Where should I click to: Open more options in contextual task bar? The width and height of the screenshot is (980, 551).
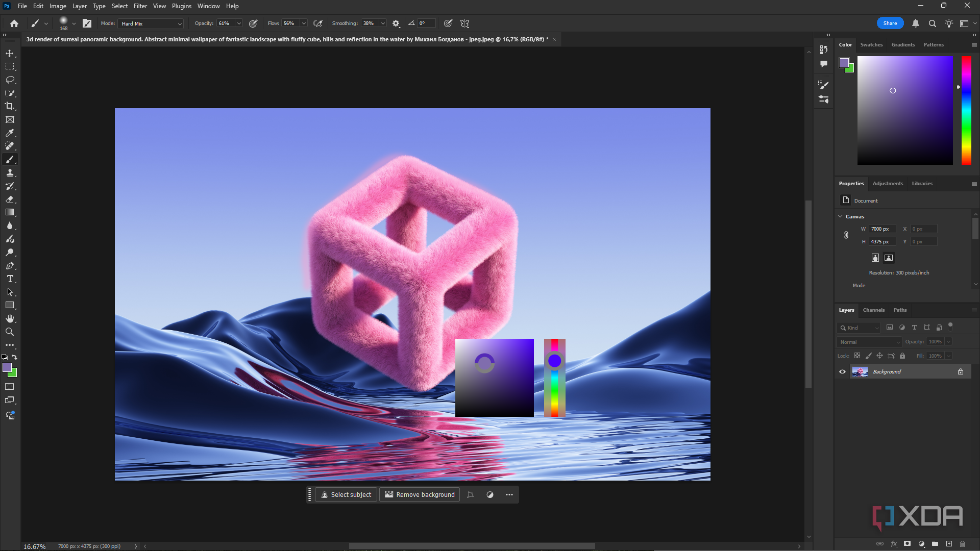(509, 495)
